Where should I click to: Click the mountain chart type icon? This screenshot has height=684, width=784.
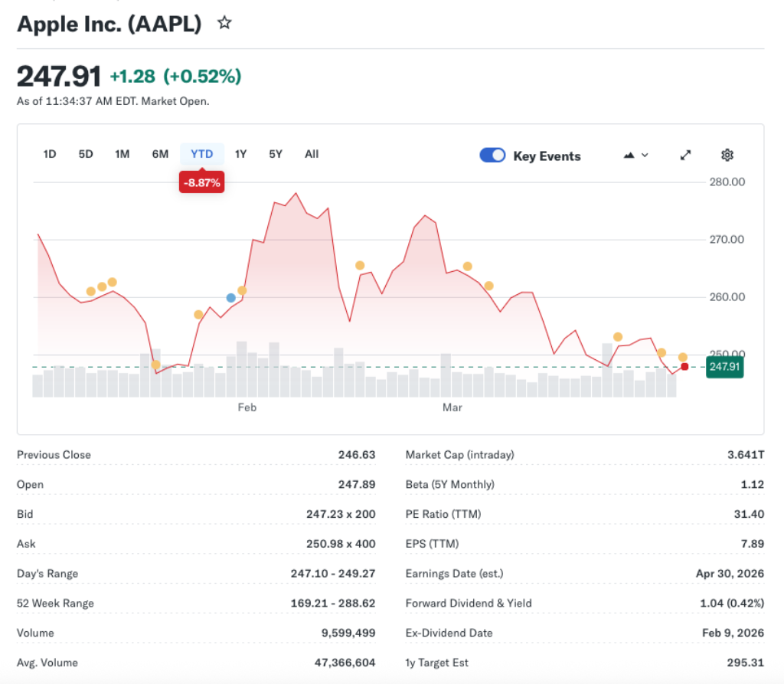pyautogui.click(x=629, y=155)
